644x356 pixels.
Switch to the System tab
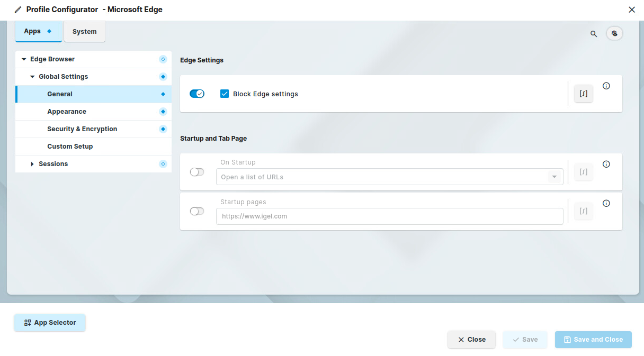point(85,32)
